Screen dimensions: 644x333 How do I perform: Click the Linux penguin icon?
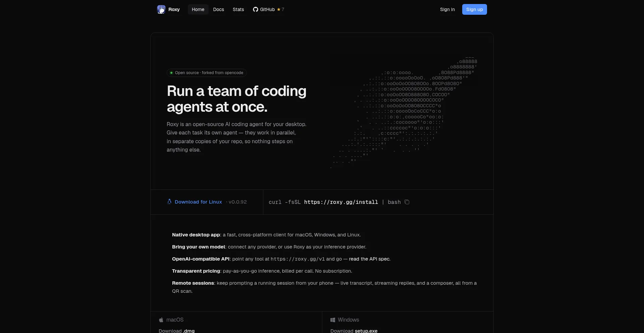169,202
